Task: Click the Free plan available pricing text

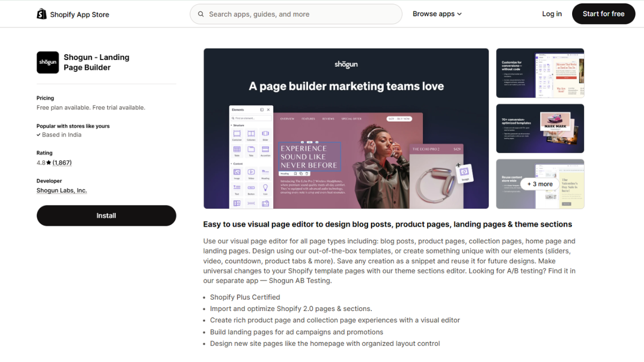Action: click(91, 107)
